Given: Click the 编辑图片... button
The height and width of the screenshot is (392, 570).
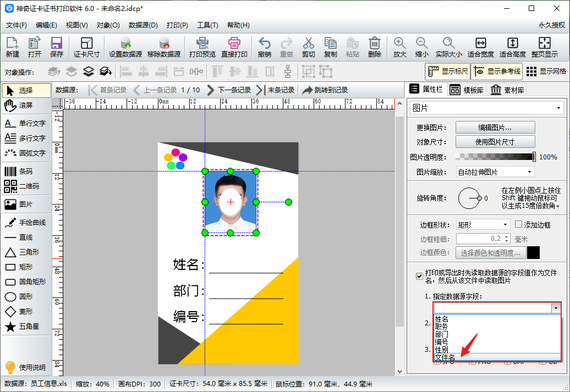Looking at the screenshot, I should (495, 128).
